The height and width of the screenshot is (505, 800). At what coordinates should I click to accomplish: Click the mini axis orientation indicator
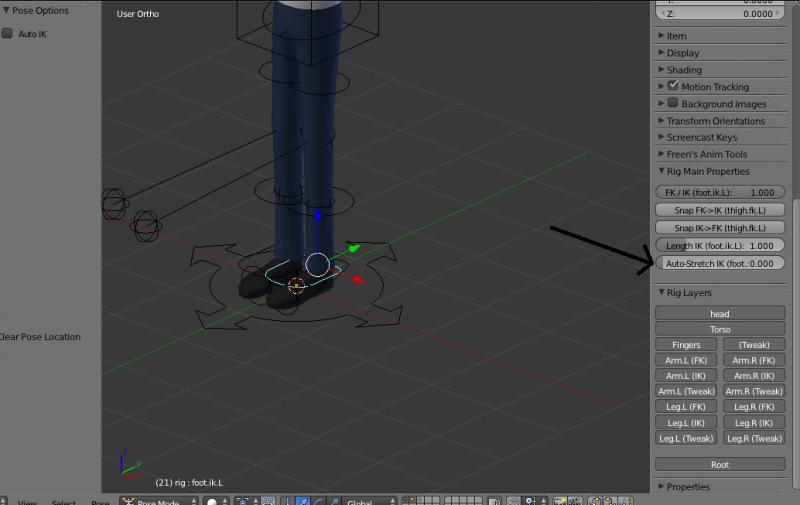point(130,464)
